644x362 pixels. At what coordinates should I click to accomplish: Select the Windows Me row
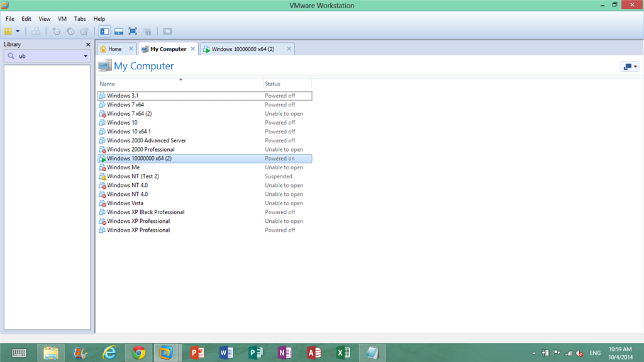[205, 167]
